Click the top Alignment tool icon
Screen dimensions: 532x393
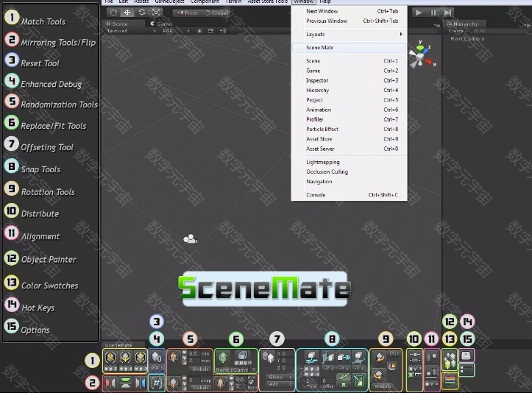click(432, 358)
